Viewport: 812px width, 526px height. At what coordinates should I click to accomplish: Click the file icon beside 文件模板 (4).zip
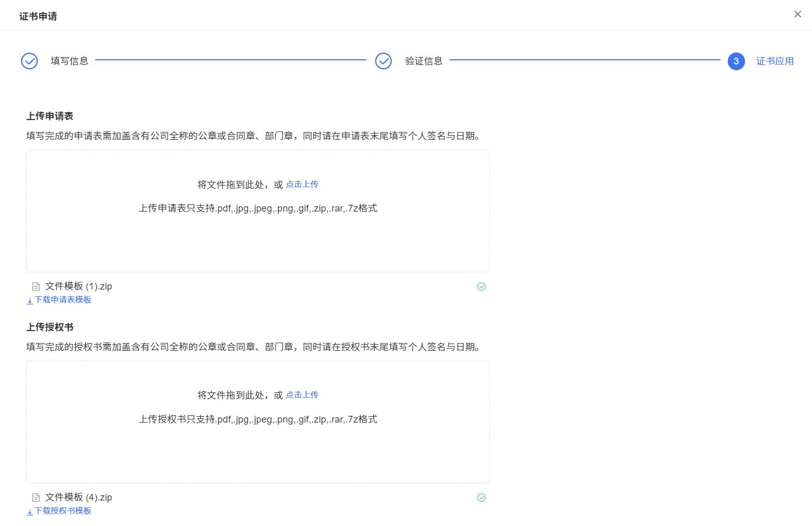pos(36,497)
